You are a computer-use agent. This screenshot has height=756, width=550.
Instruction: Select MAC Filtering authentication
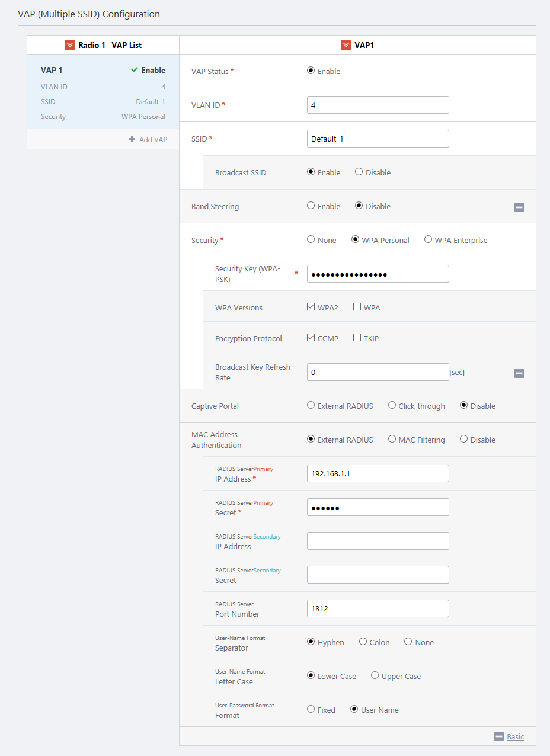tap(392, 440)
